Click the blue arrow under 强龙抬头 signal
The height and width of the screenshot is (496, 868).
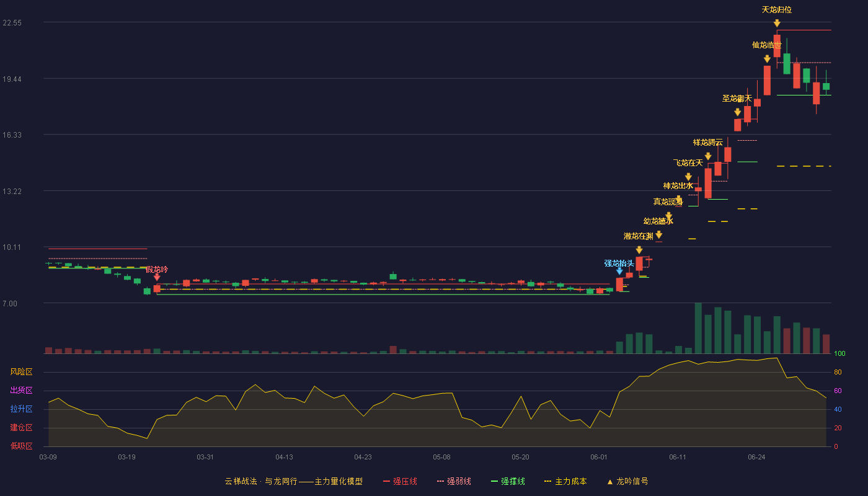(619, 271)
